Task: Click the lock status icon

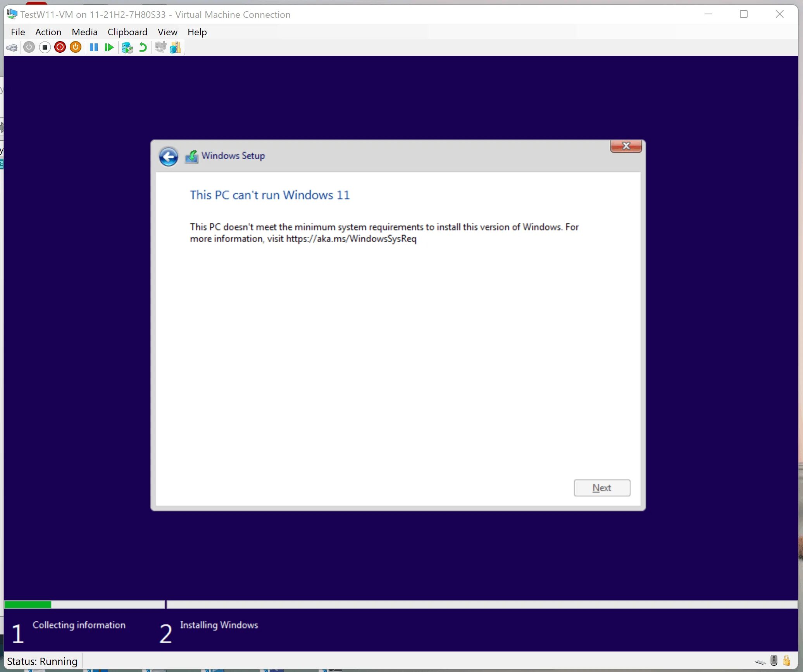Action: pyautogui.click(x=787, y=660)
